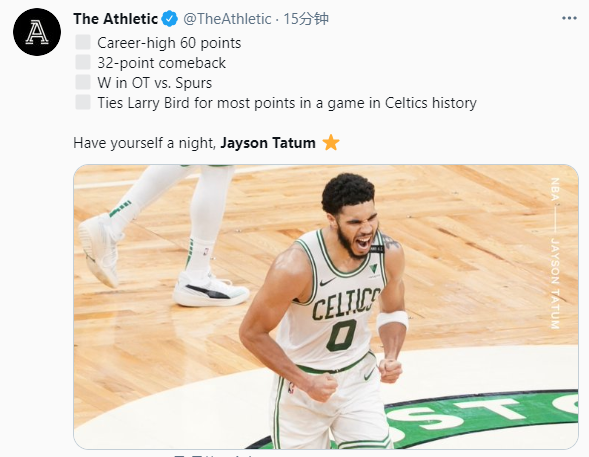The image size is (589, 457).
Task: Click vertical NBA Jayson Tatum watermark in photo
Action: [555, 253]
